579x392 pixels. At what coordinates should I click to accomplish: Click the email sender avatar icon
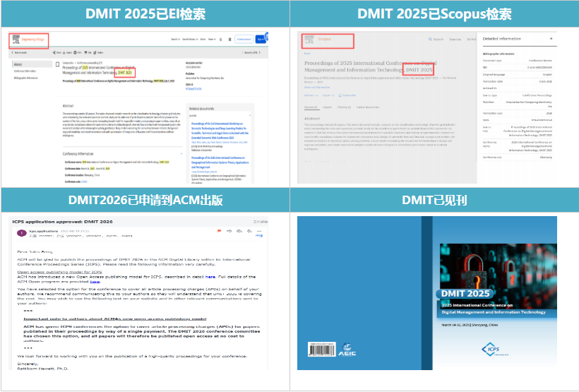pyautogui.click(x=22, y=232)
